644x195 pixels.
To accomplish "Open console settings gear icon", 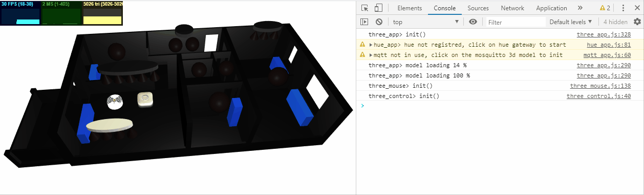I will (x=637, y=22).
